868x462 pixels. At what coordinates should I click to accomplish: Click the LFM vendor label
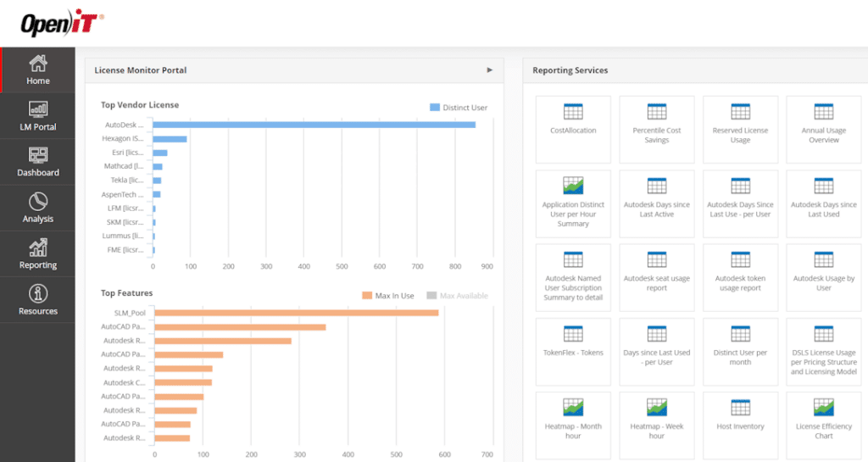(x=125, y=208)
